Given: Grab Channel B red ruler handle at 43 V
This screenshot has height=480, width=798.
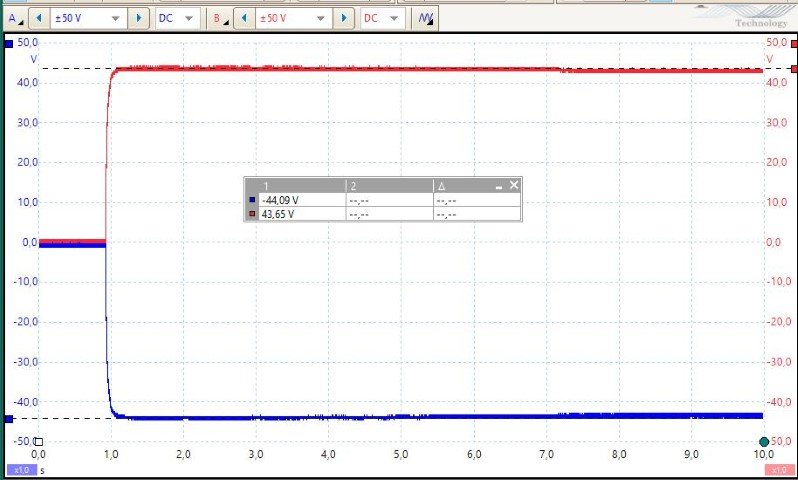Looking at the screenshot, I should pyautogui.click(x=794, y=69).
